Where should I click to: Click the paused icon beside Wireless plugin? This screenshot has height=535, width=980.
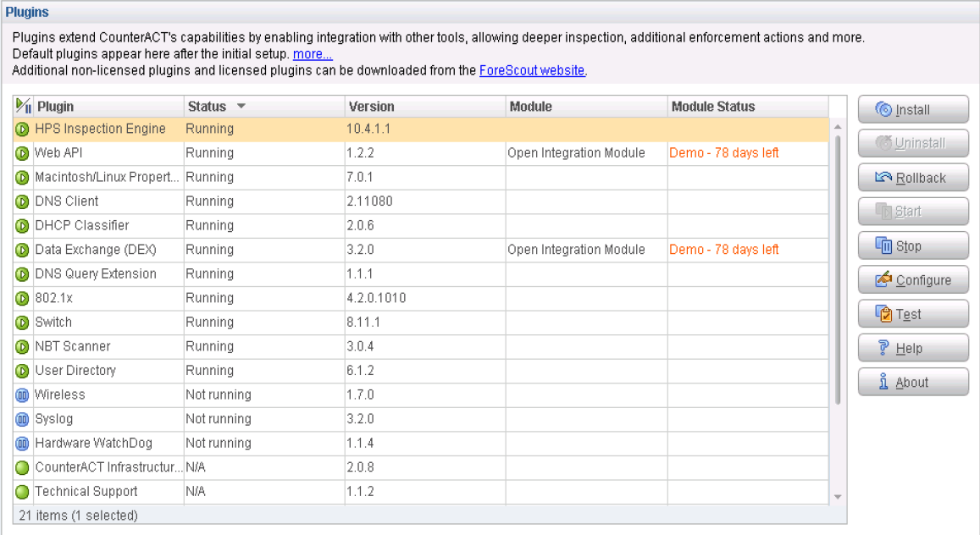22,394
